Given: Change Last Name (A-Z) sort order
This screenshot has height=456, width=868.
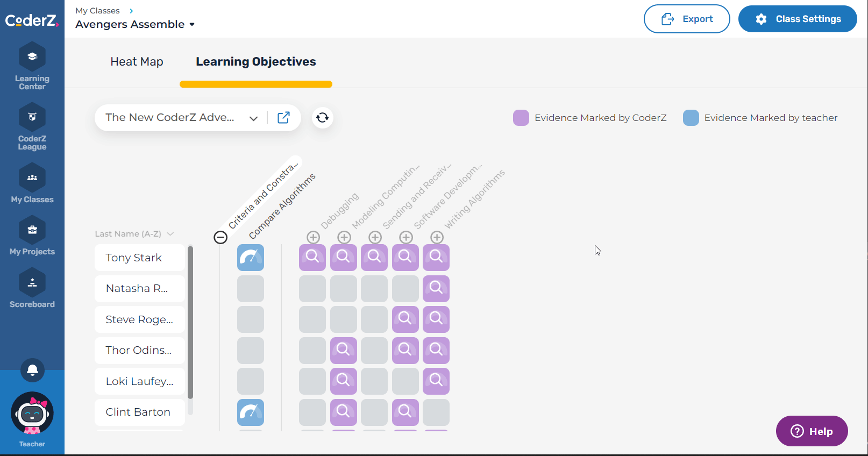Looking at the screenshot, I should 134,234.
